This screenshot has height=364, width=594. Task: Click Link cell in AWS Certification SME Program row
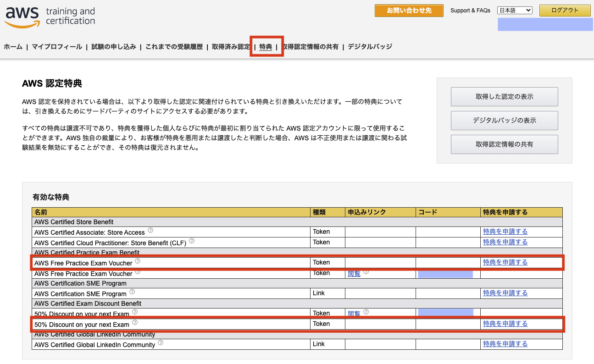point(328,293)
